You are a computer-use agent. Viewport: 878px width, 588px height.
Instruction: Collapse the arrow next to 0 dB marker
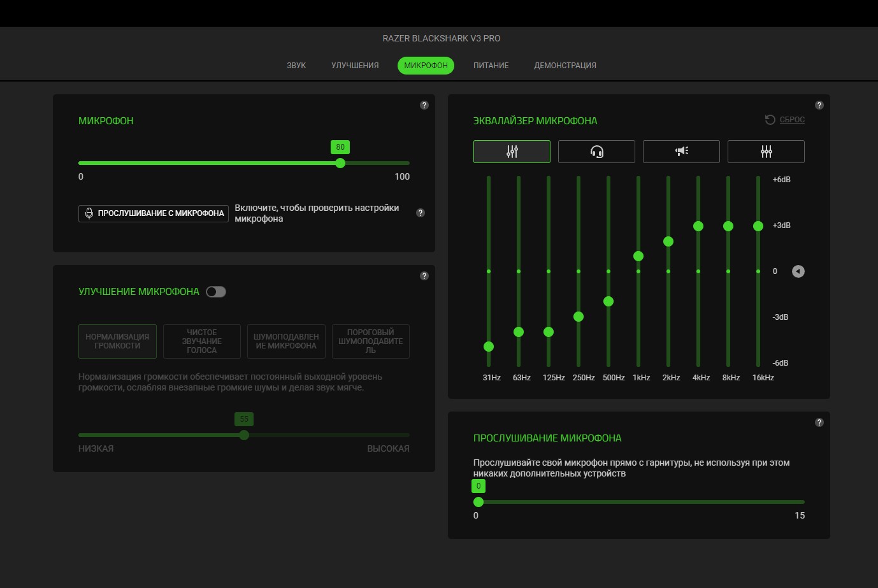(798, 271)
